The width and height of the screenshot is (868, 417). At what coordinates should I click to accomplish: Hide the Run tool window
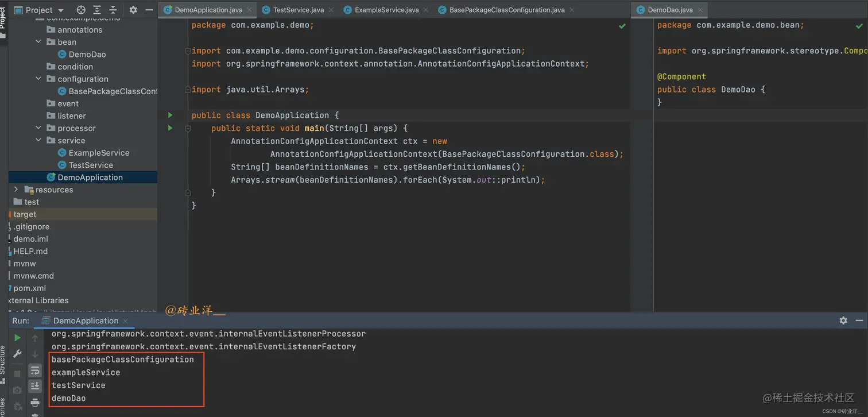(859, 321)
